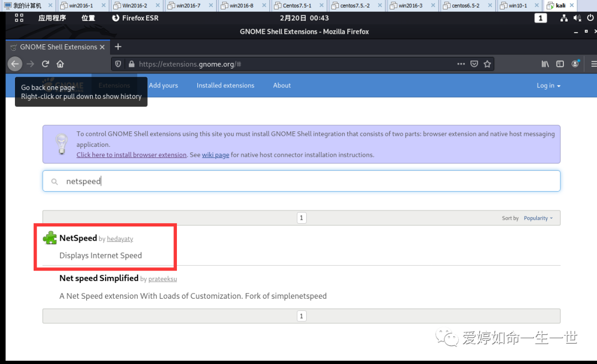Open author prateeksu profile

[x=163, y=279]
